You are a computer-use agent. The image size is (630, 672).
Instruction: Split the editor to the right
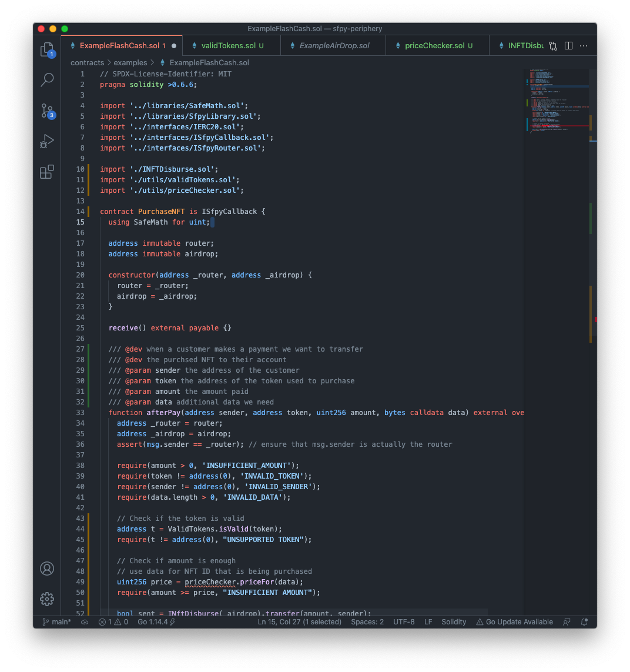pos(568,45)
